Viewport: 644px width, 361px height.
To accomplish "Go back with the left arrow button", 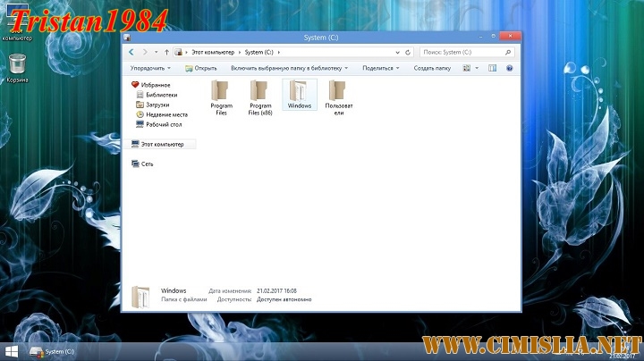I will coord(131,52).
